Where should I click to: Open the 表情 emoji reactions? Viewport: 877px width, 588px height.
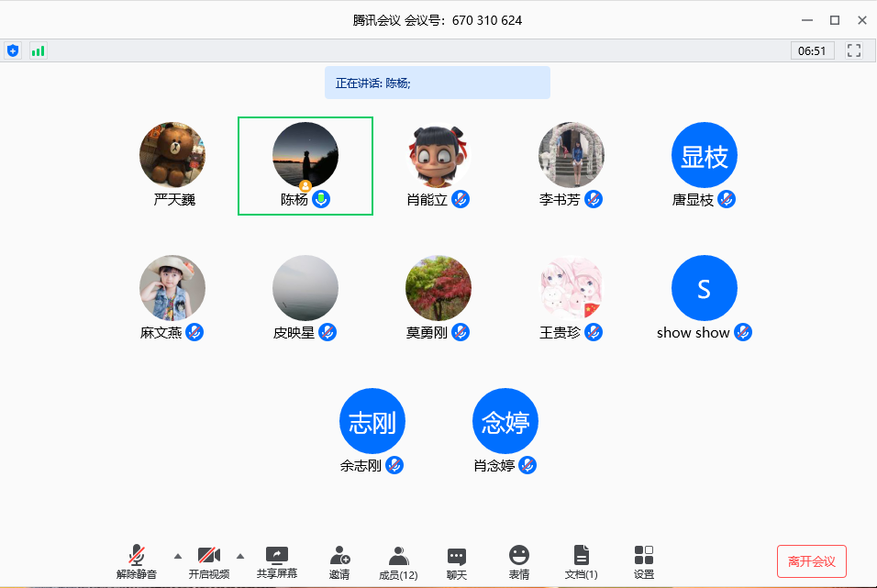[519, 562]
